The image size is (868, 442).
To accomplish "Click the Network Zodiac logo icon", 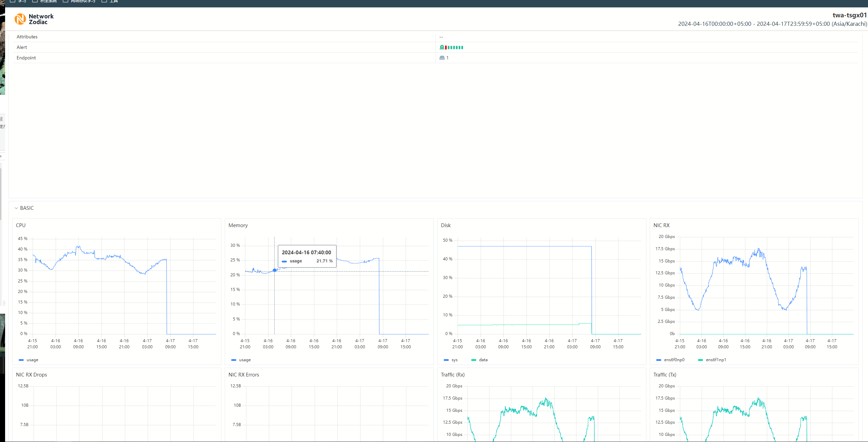I will tap(20, 19).
